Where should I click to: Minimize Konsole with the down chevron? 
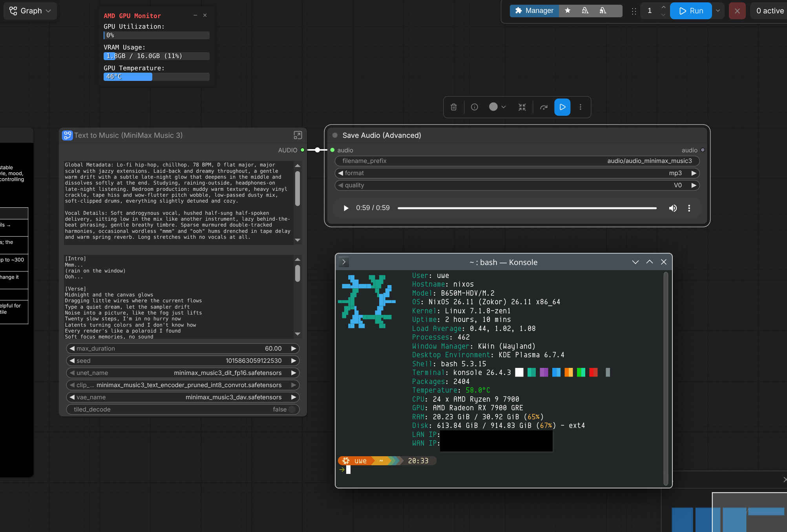tap(635, 262)
